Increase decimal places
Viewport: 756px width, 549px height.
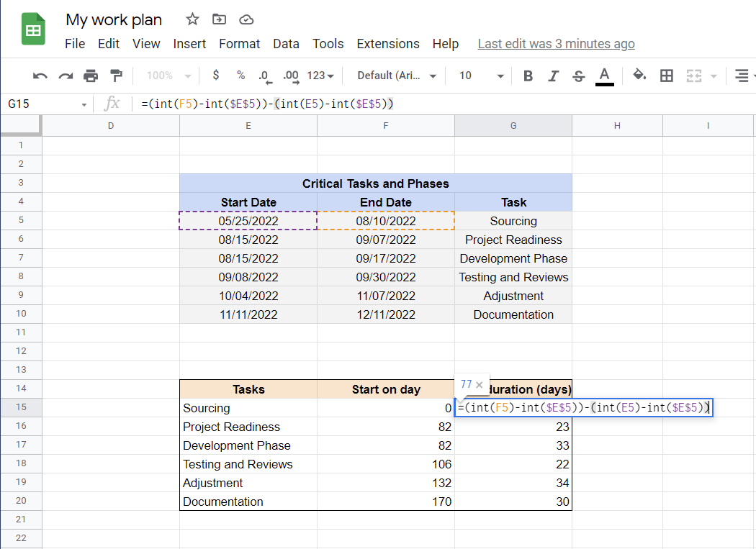click(289, 76)
